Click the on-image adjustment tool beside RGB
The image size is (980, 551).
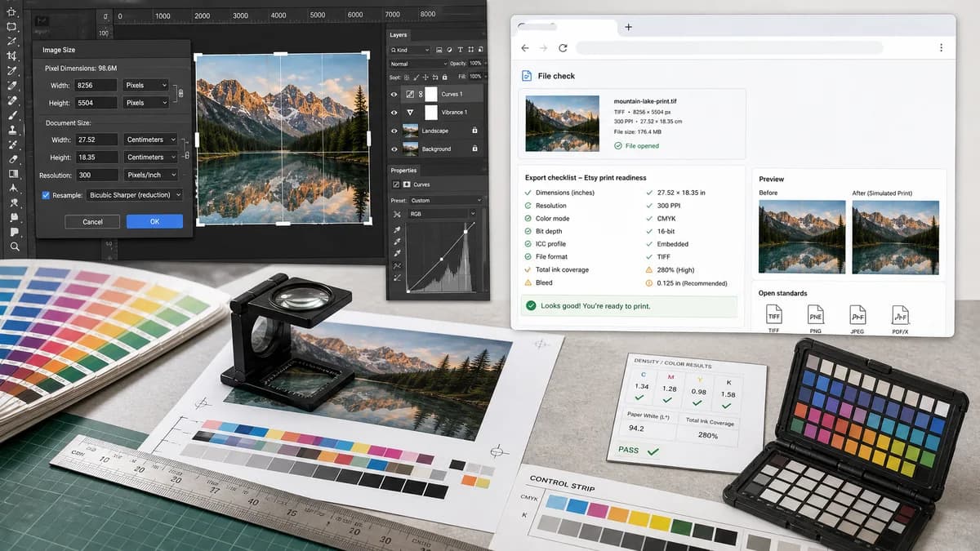coord(398,214)
